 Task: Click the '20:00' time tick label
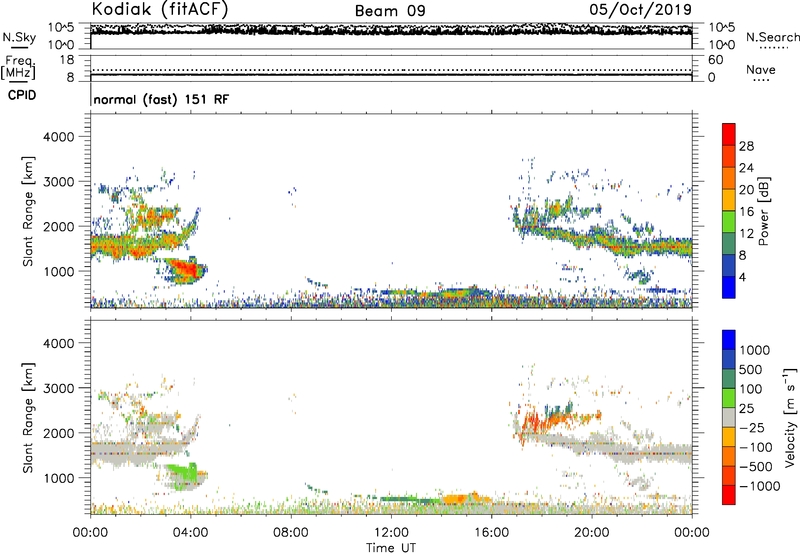coord(591,533)
